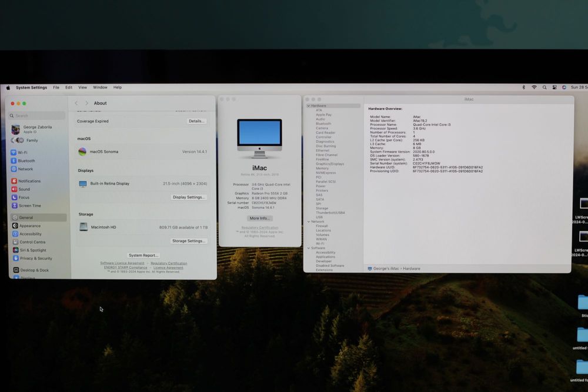Open Regulatory Certification link in iMac window
This screenshot has height=392, width=588.
point(260,227)
